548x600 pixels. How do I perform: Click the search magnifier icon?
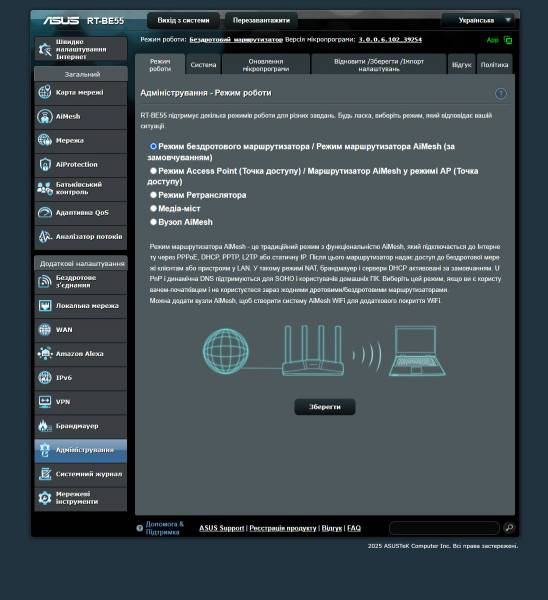click(x=509, y=528)
